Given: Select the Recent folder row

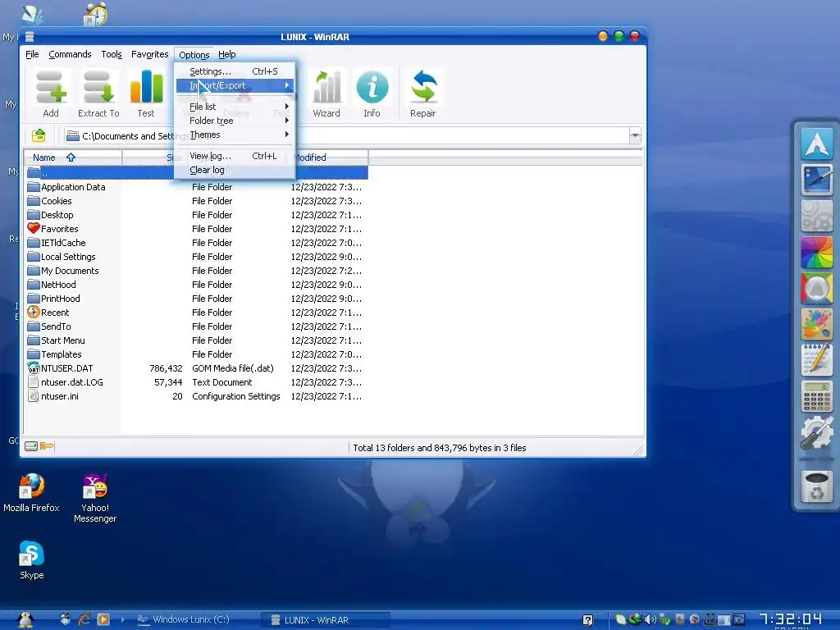Looking at the screenshot, I should tap(196, 313).
